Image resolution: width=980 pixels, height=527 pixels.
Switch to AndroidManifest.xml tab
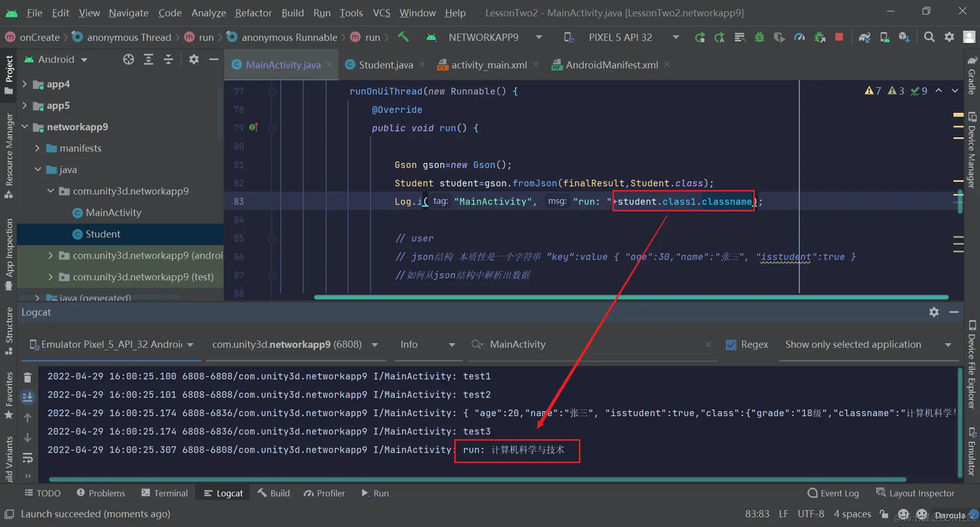coord(611,65)
